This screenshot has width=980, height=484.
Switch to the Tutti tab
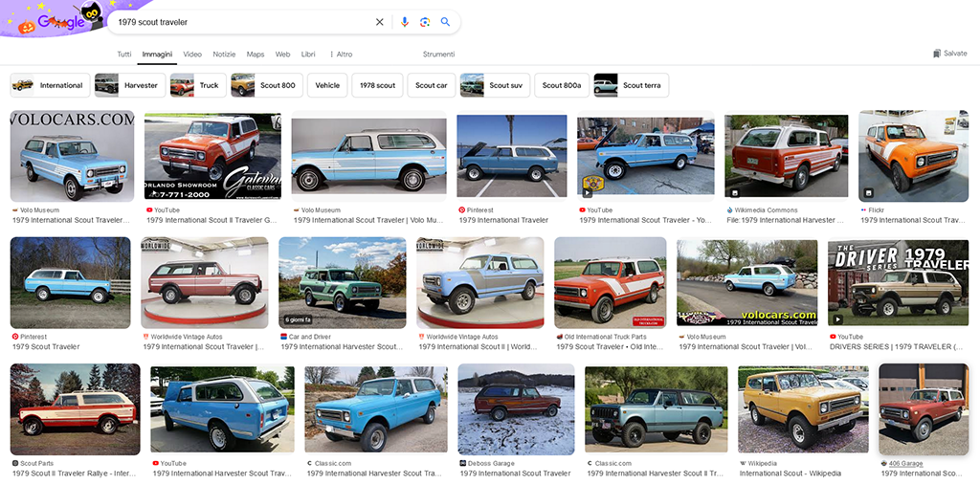124,55
